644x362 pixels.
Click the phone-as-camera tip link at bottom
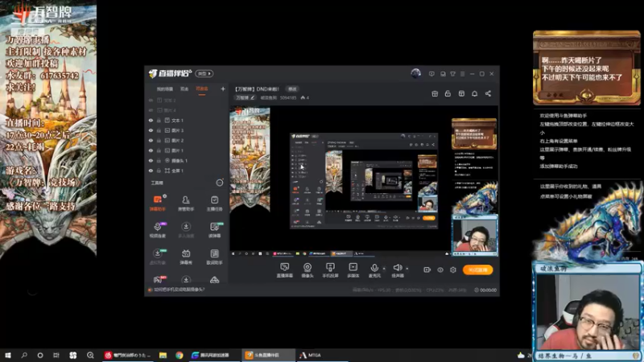(179, 290)
